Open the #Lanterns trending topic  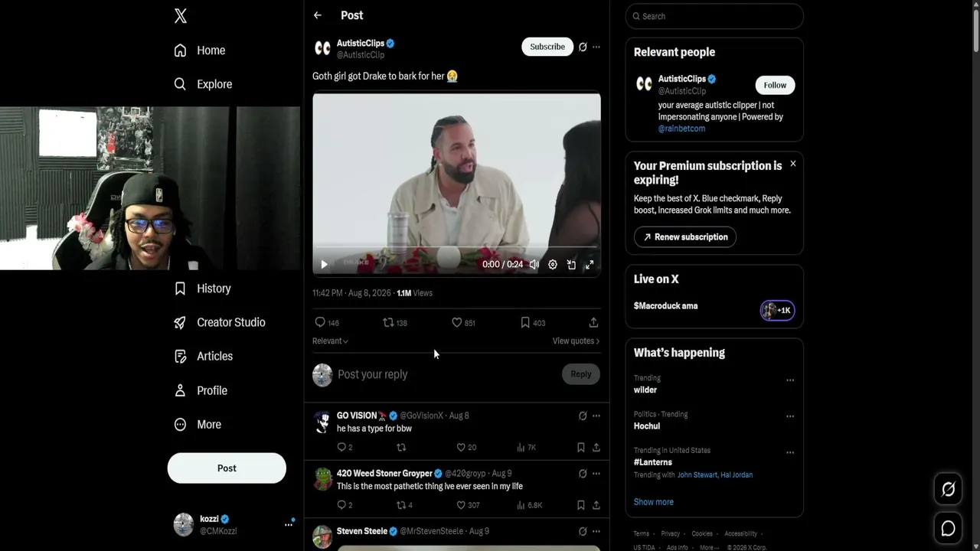(x=653, y=462)
